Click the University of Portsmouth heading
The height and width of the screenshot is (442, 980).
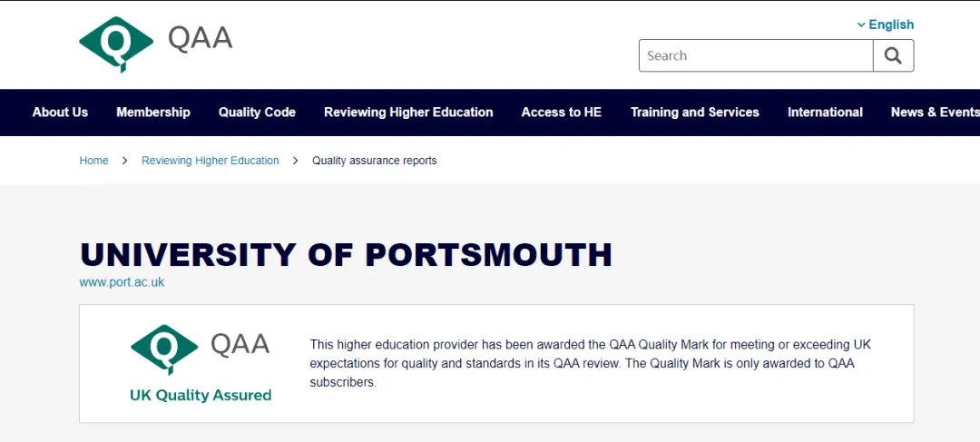click(347, 255)
